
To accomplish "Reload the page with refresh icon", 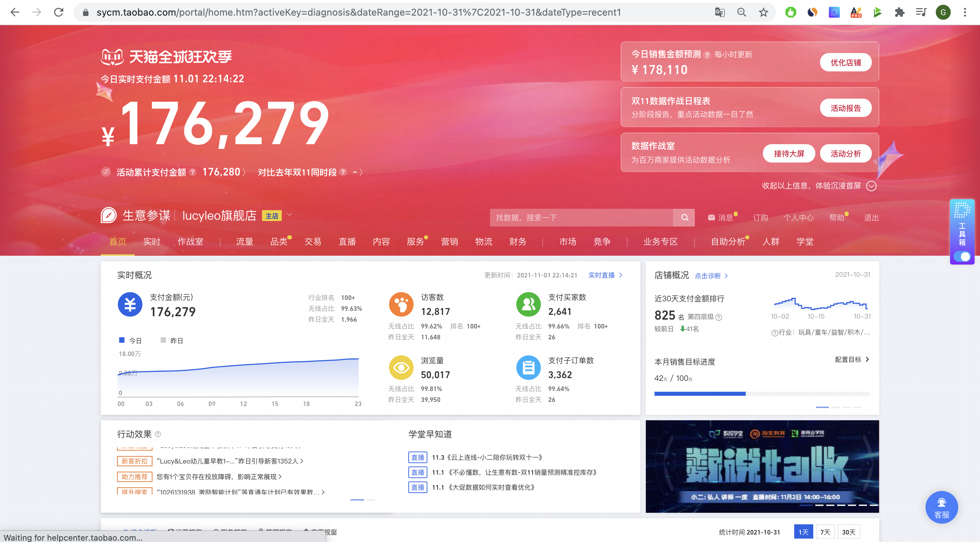I will [59, 12].
